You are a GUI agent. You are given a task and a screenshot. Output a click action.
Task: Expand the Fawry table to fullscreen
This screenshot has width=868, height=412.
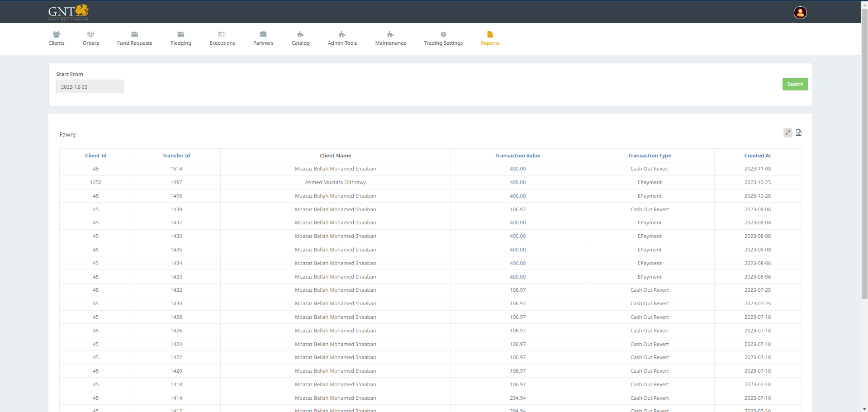(787, 133)
